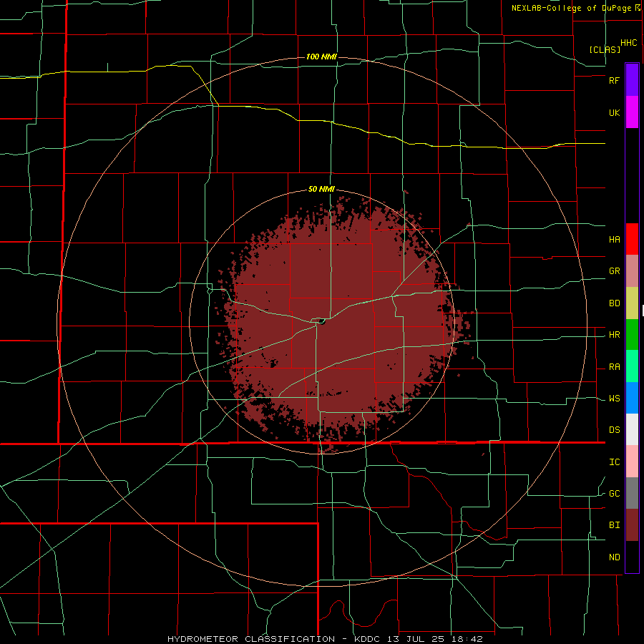Click the BD yellow legend swatch
The width and height of the screenshot is (644, 644).
[632, 303]
